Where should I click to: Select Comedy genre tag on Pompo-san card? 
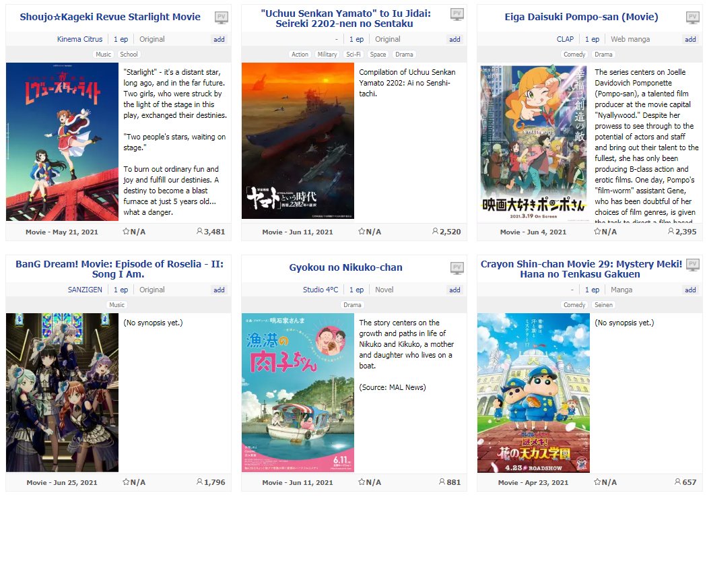click(574, 54)
